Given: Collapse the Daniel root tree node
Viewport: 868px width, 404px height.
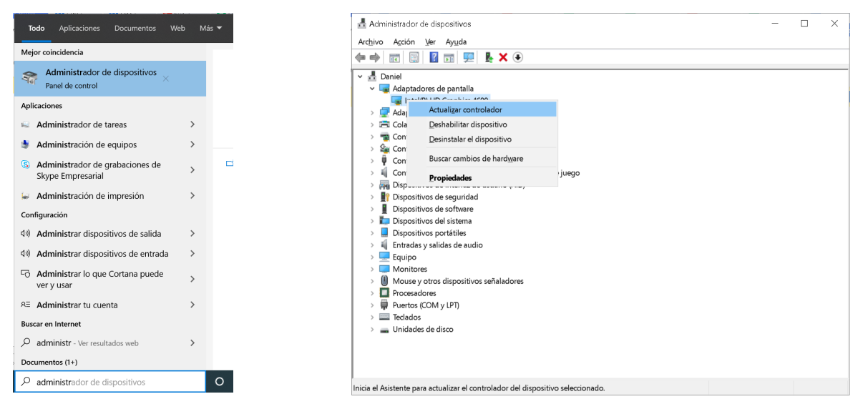Looking at the screenshot, I should pos(360,77).
